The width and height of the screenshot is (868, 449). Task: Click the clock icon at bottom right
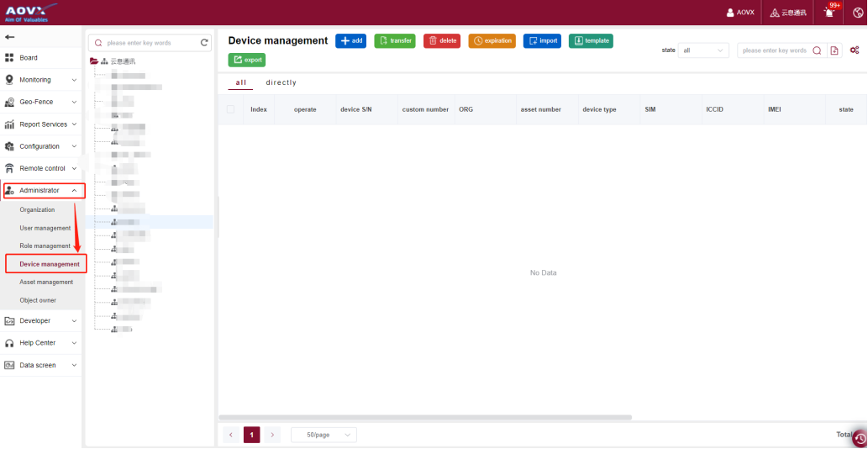pos(860,439)
